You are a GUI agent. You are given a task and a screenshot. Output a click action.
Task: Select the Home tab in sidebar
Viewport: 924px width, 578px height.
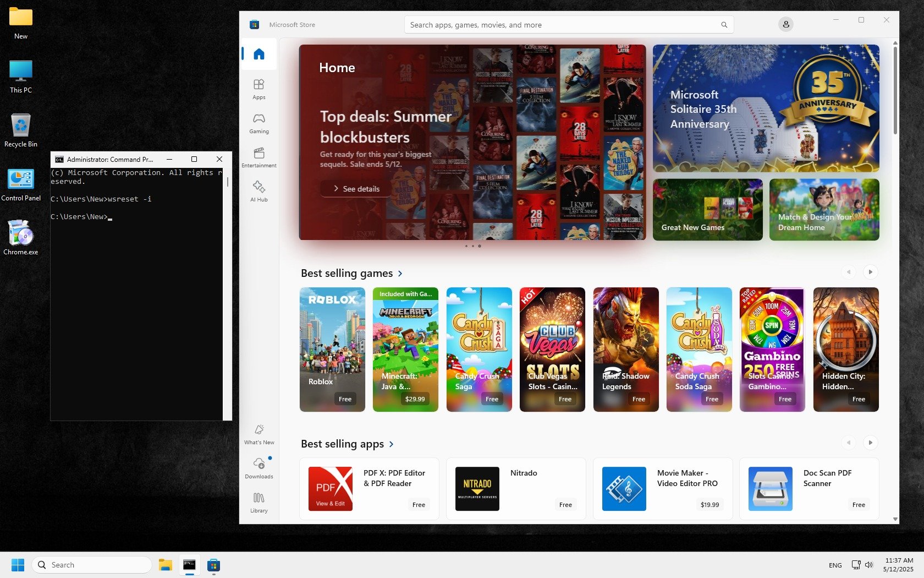pyautogui.click(x=258, y=54)
